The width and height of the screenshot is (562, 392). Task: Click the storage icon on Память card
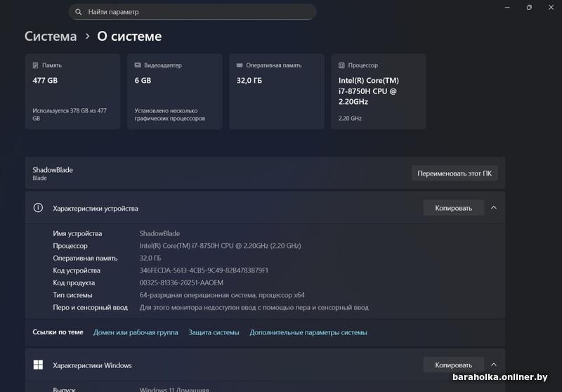tap(36, 65)
